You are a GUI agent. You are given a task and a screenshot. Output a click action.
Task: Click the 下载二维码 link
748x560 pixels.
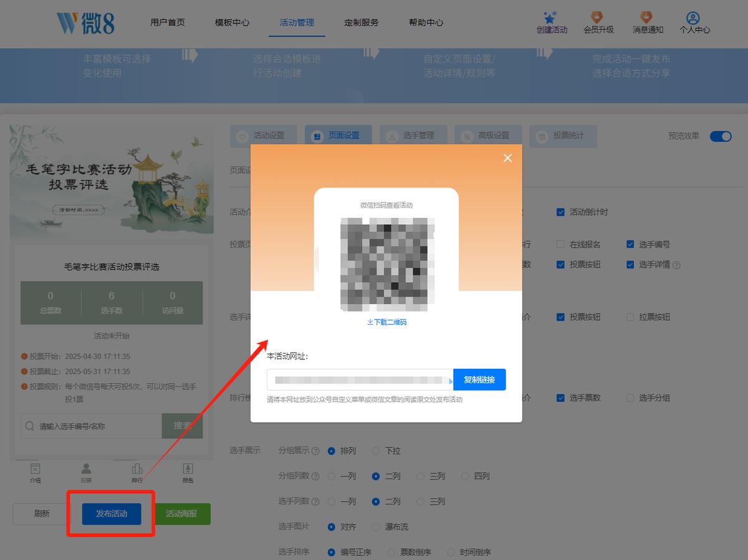click(386, 322)
